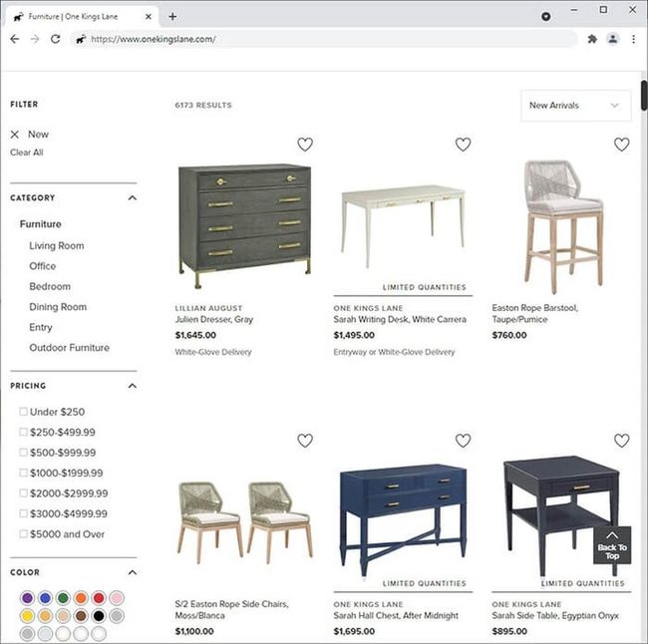Viewport: 648px width, 644px height.
Task: Open browser extensions puzzle icon
Action: [592, 39]
